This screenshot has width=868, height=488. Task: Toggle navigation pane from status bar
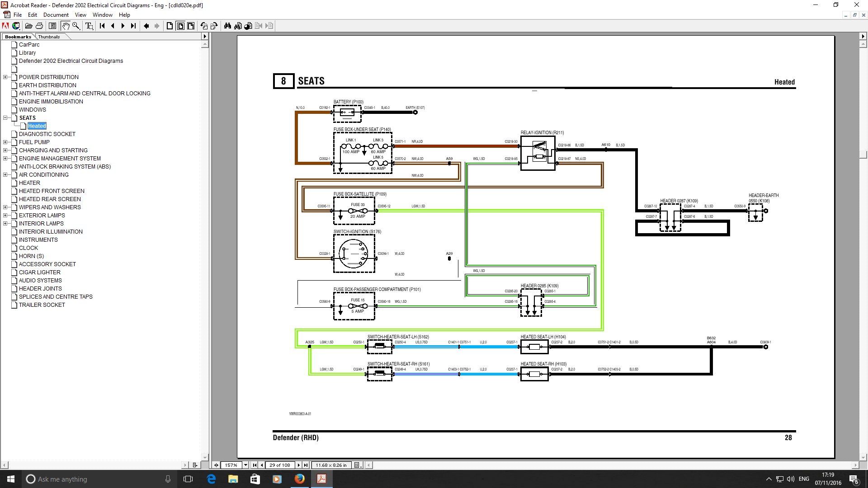click(x=216, y=465)
